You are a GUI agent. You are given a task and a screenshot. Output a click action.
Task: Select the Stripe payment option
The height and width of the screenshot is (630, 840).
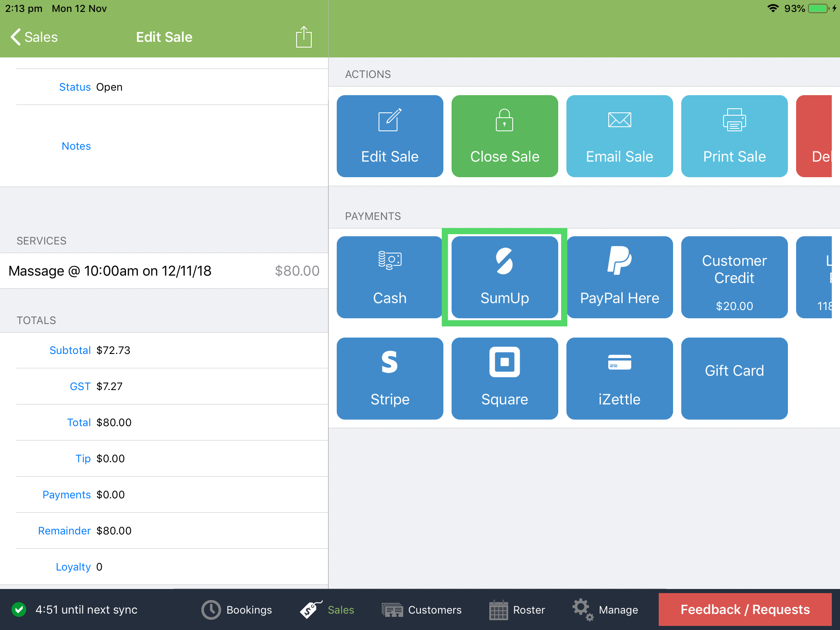[389, 378]
